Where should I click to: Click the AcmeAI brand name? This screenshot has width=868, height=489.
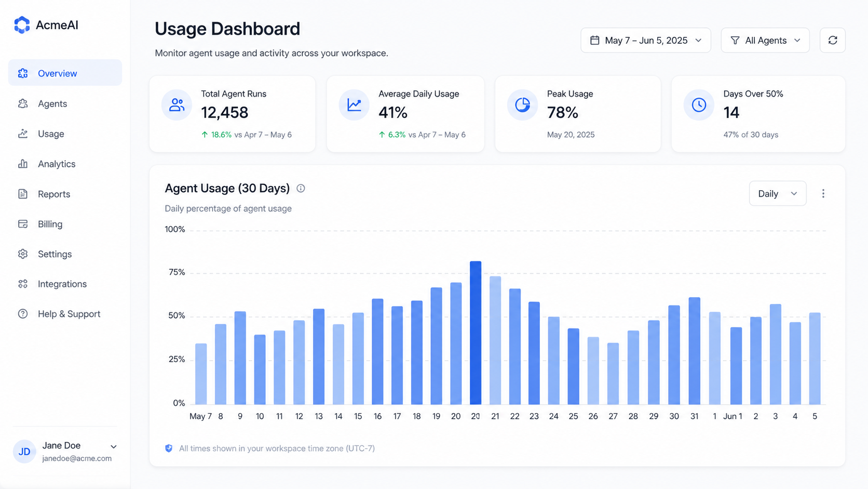coord(57,25)
